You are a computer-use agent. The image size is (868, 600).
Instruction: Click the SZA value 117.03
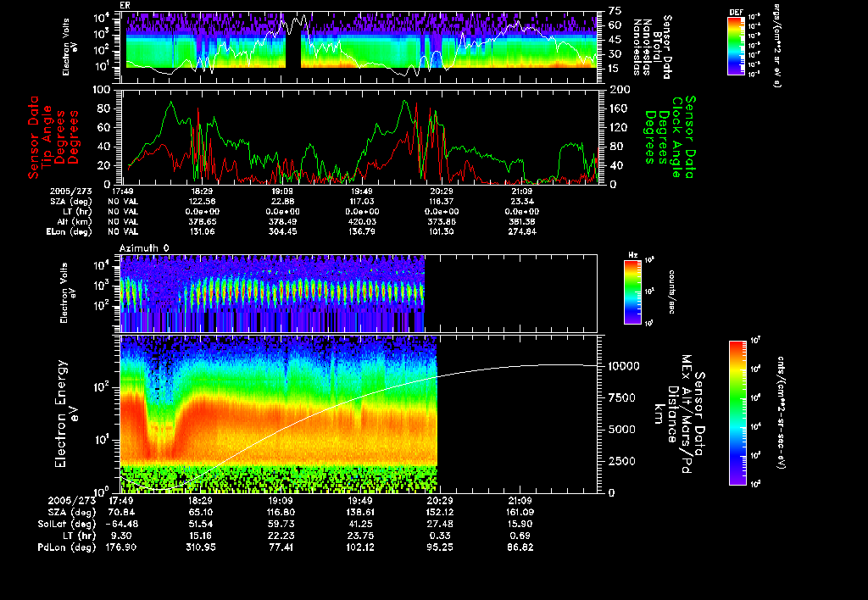pos(361,202)
